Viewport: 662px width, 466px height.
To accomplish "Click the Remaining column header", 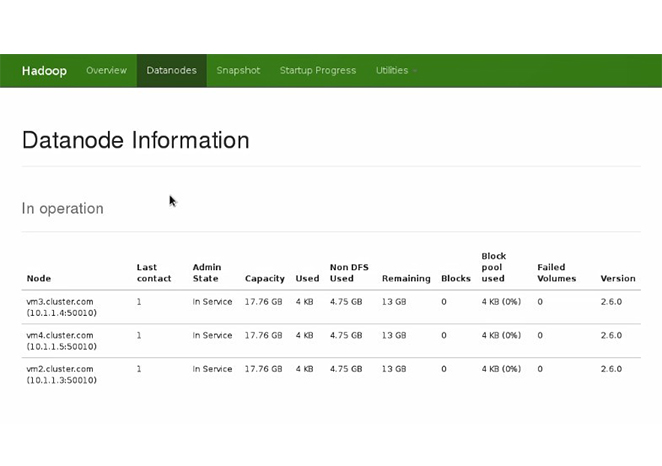I will pyautogui.click(x=406, y=279).
